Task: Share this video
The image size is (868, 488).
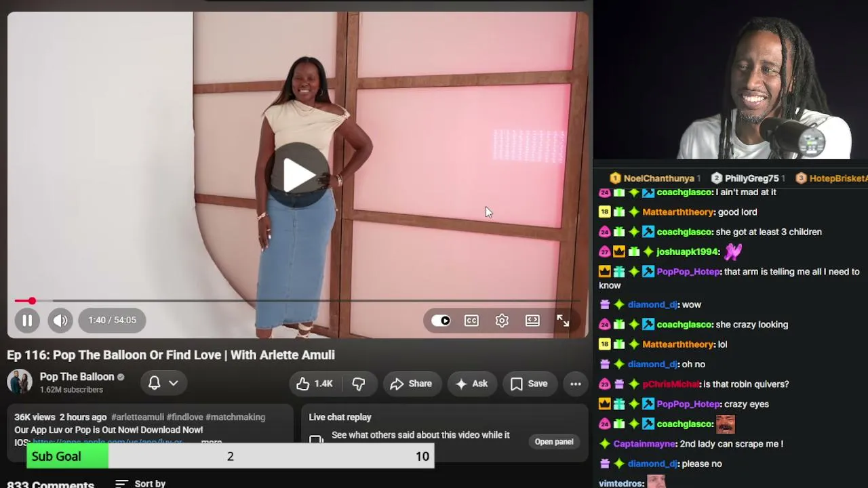Action: click(x=411, y=384)
